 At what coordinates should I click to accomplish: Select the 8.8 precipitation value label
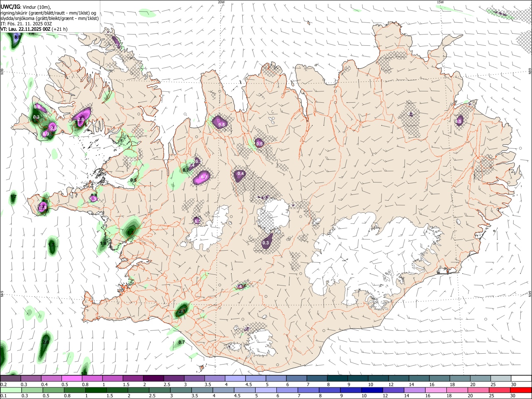pos(17,37)
